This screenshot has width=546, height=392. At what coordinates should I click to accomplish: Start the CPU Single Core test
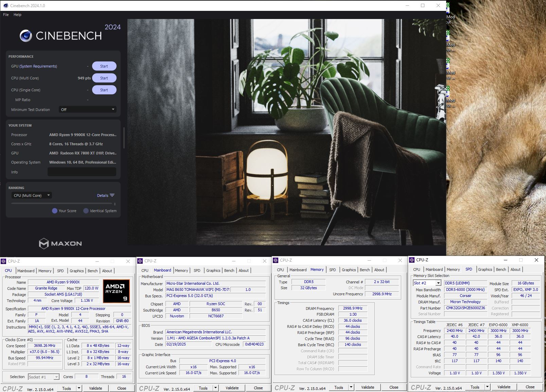104,90
